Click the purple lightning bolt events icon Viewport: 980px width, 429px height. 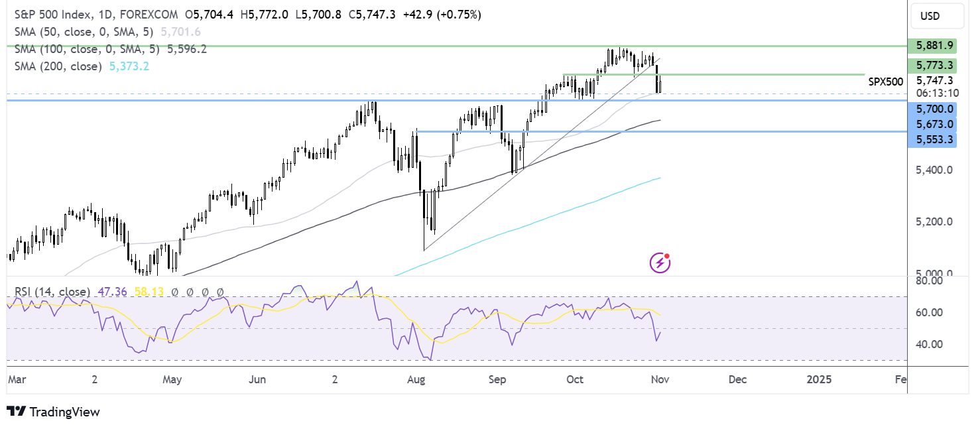click(660, 263)
